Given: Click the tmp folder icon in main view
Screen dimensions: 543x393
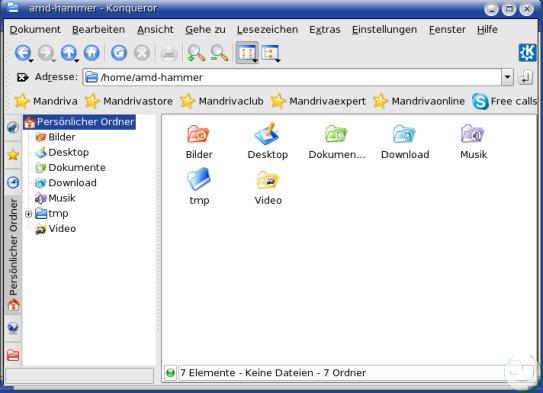Looking at the screenshot, I should point(199,179).
